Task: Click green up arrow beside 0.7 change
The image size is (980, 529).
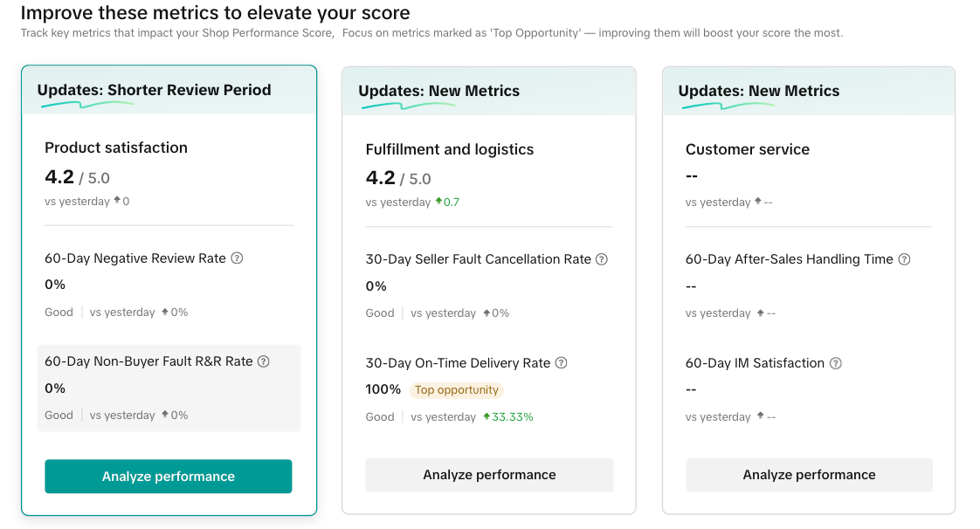Action: (x=438, y=203)
